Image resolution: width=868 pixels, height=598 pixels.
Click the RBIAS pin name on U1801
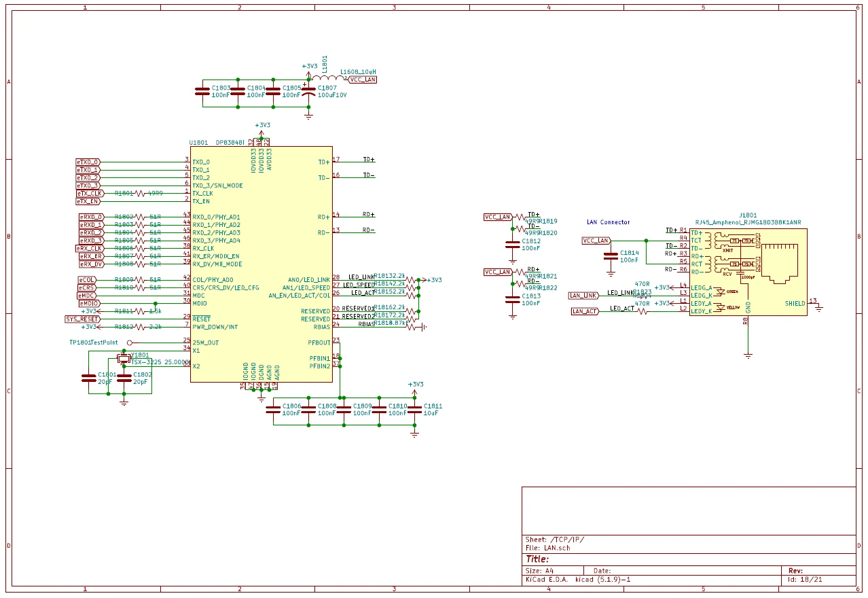(321, 327)
